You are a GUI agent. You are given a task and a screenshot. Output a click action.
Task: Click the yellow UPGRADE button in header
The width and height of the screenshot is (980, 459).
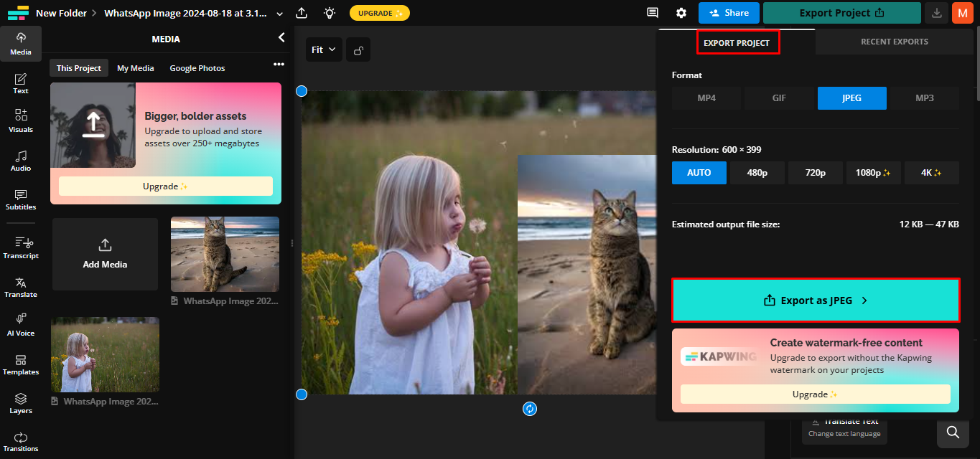380,13
